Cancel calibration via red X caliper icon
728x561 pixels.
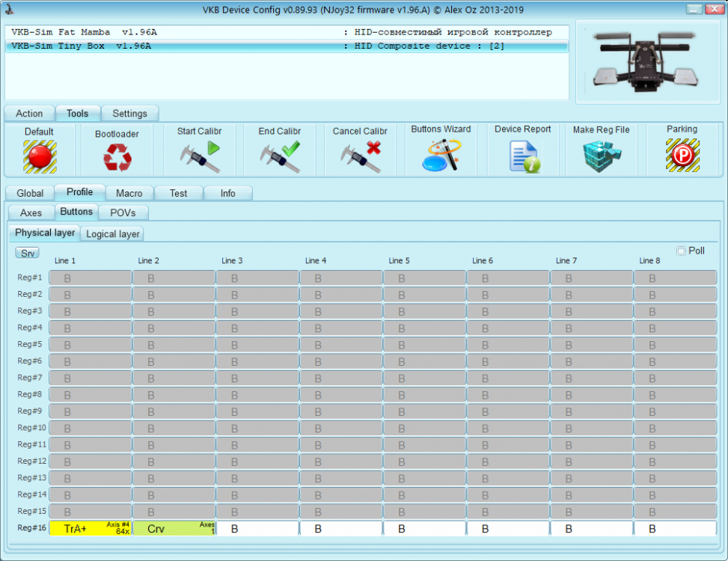(360, 156)
